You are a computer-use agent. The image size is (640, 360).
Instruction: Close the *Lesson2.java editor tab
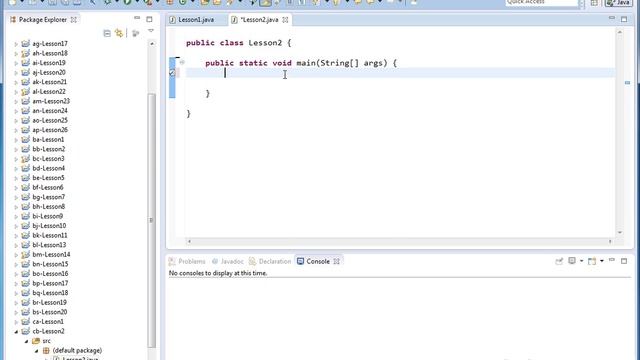point(285,20)
